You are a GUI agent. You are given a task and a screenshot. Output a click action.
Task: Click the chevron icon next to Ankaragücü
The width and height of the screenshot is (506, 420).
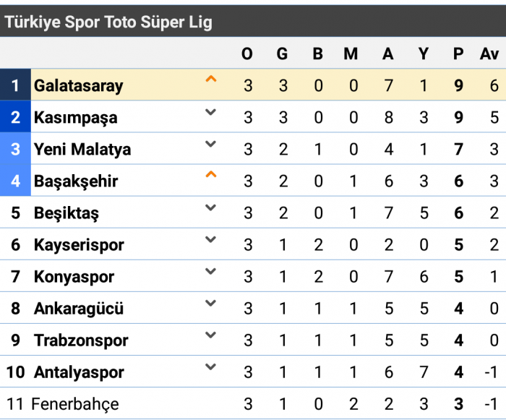[211, 303]
